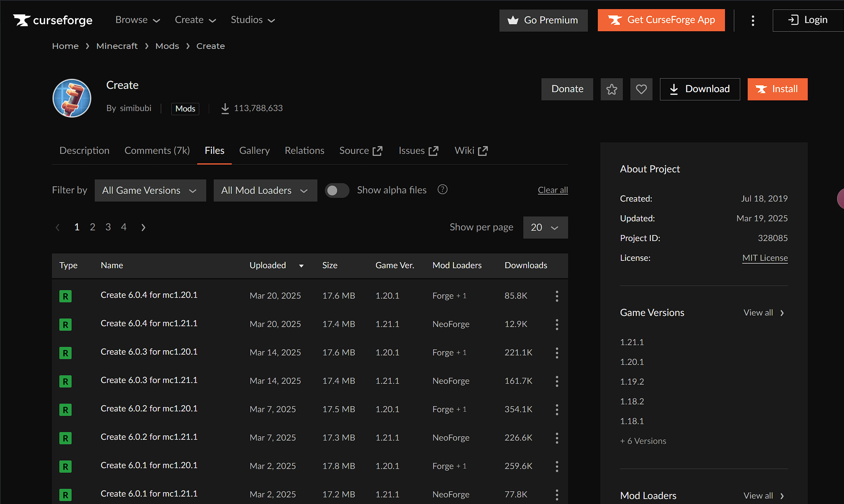Click the Clear all link

[x=553, y=190]
